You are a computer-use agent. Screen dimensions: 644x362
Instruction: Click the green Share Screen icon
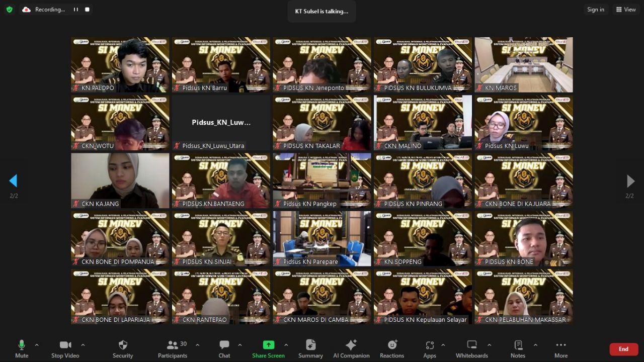click(269, 345)
